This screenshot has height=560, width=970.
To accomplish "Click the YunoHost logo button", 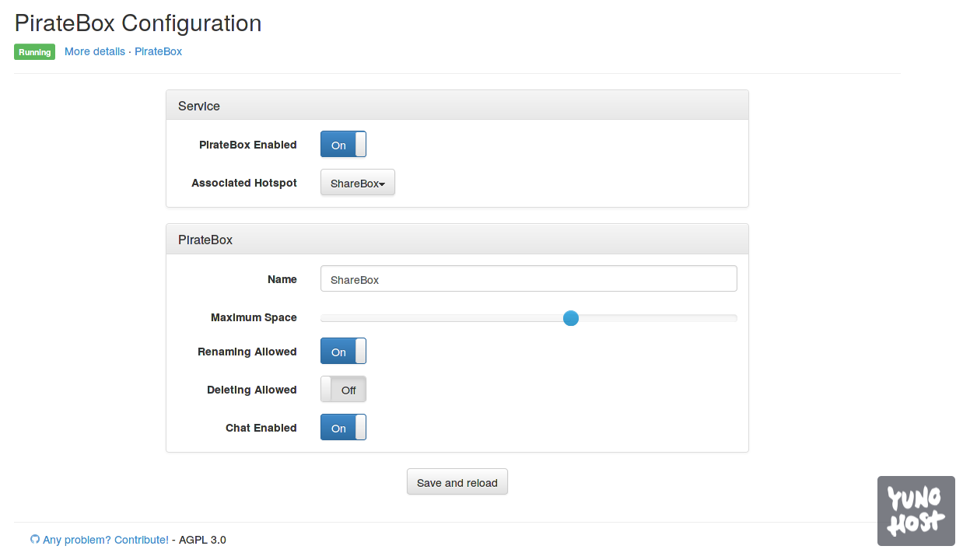I will coord(916,511).
